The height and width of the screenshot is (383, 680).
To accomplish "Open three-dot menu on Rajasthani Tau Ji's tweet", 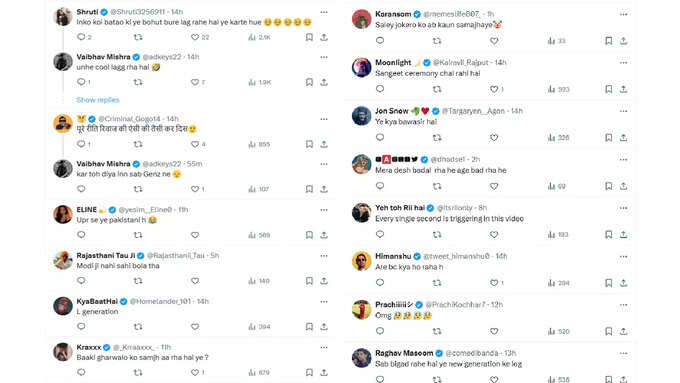I will (324, 255).
